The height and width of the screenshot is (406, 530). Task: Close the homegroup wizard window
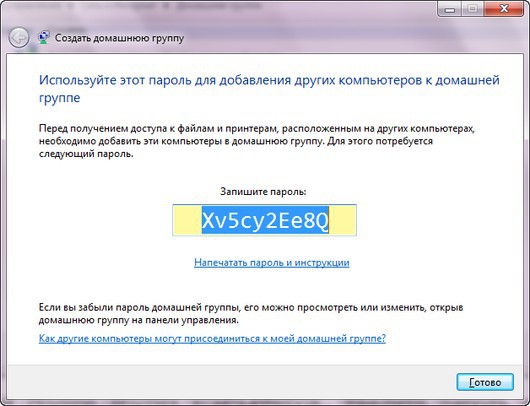504,9
